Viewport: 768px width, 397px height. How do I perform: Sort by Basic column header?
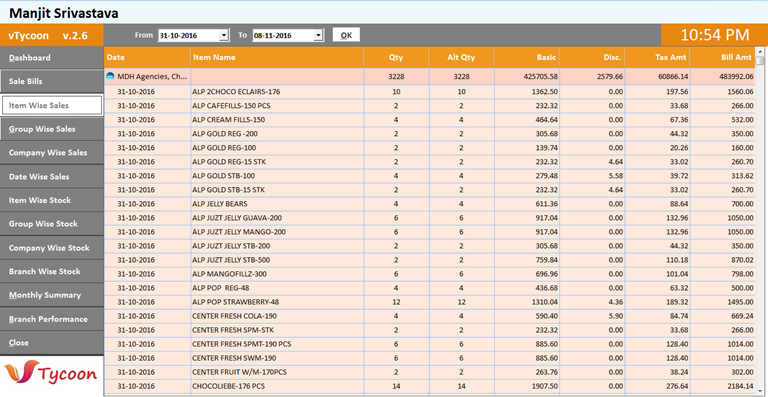click(527, 57)
